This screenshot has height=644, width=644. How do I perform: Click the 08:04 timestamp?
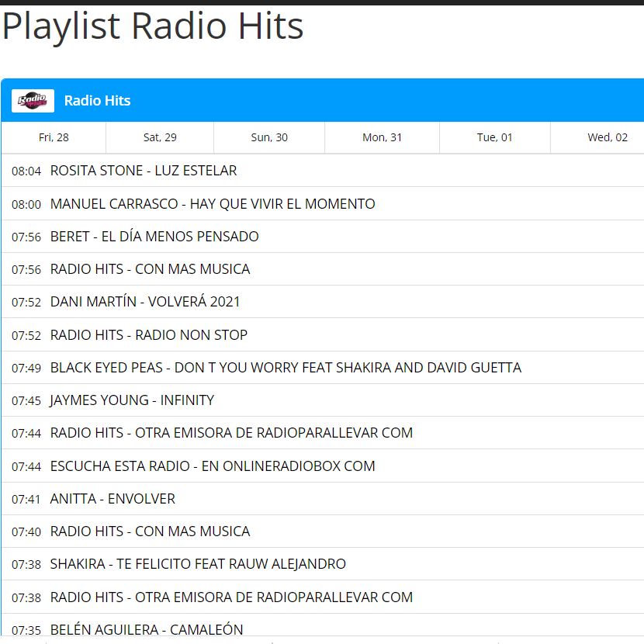26,171
